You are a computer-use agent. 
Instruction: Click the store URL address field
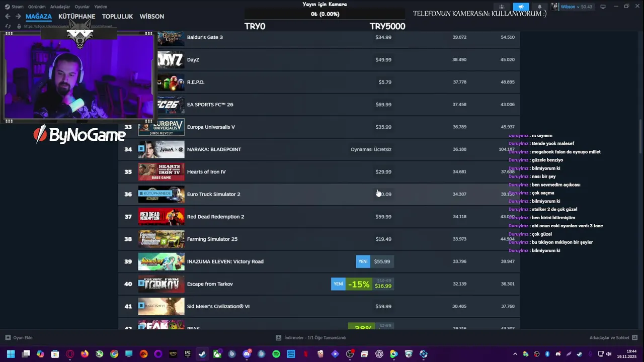70,26
